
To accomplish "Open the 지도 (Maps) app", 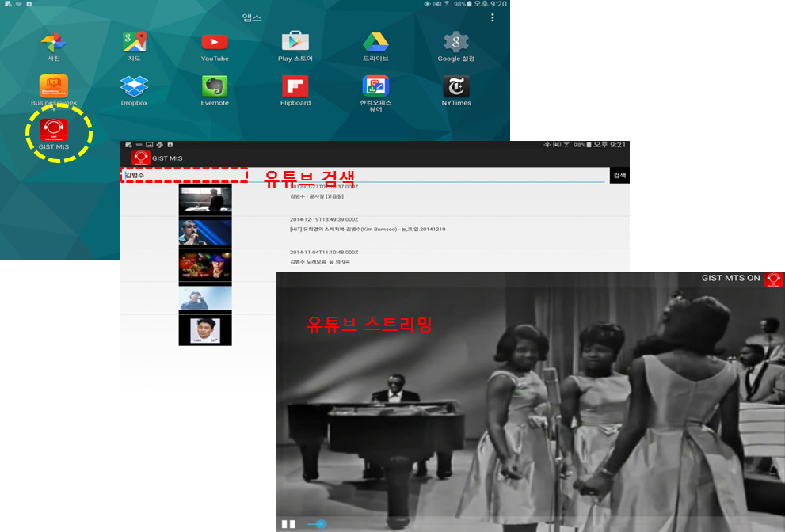I will point(133,44).
